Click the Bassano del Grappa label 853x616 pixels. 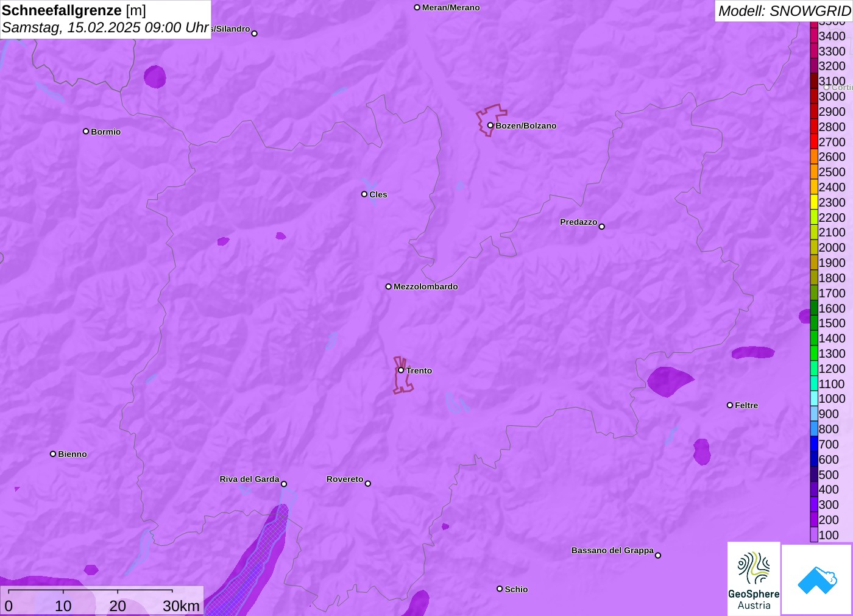click(x=612, y=550)
